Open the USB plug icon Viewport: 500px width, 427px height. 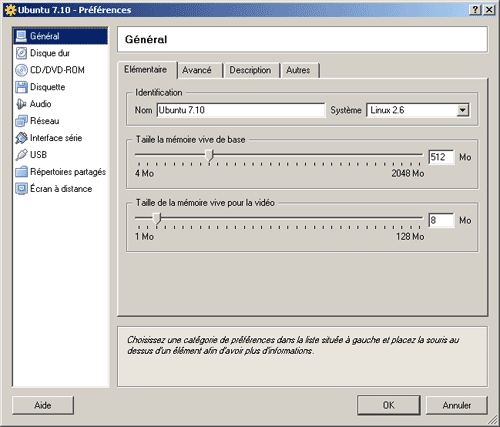click(x=21, y=155)
